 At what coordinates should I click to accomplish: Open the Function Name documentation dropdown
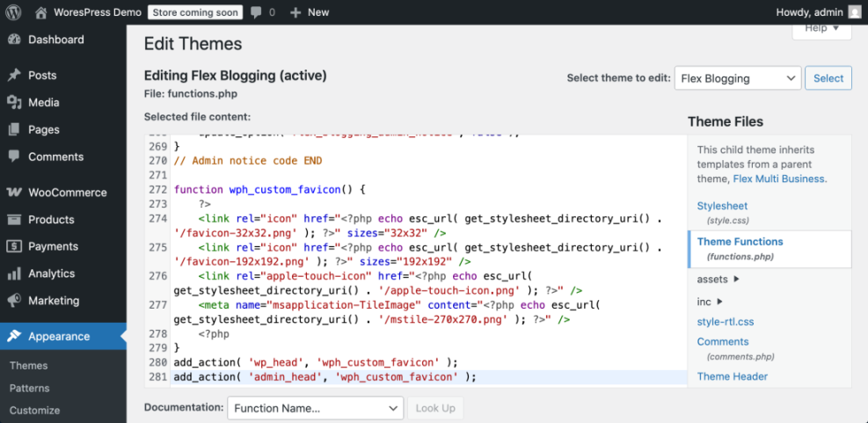point(316,409)
